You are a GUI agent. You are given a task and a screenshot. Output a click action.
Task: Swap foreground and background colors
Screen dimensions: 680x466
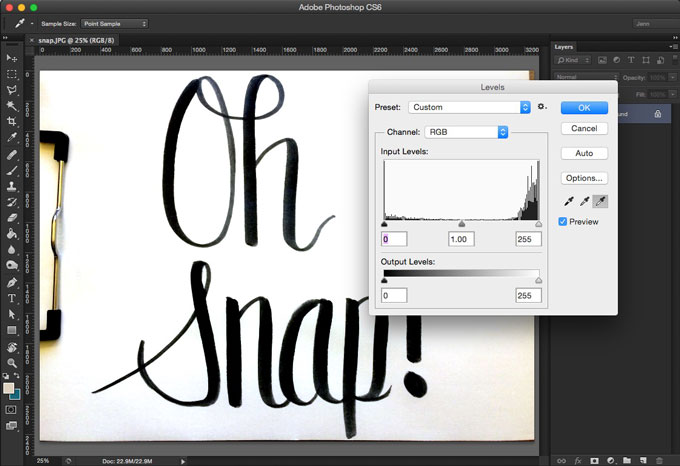(x=16, y=376)
